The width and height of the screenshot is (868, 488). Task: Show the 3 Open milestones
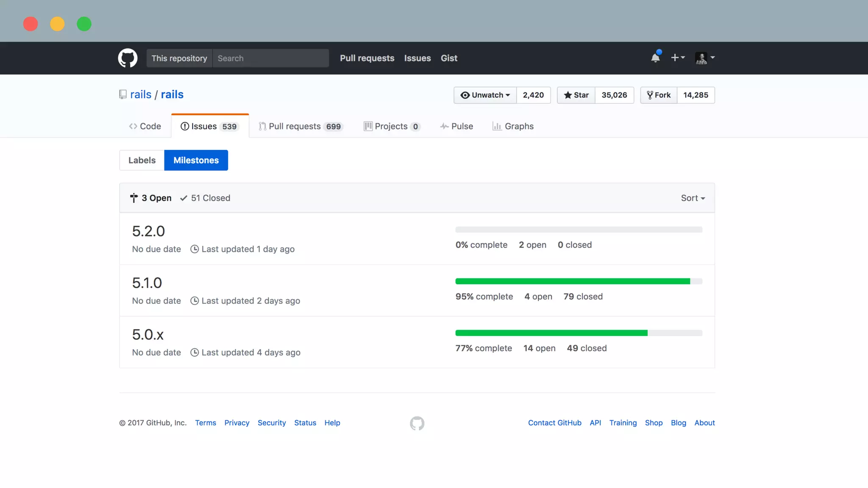(x=151, y=198)
